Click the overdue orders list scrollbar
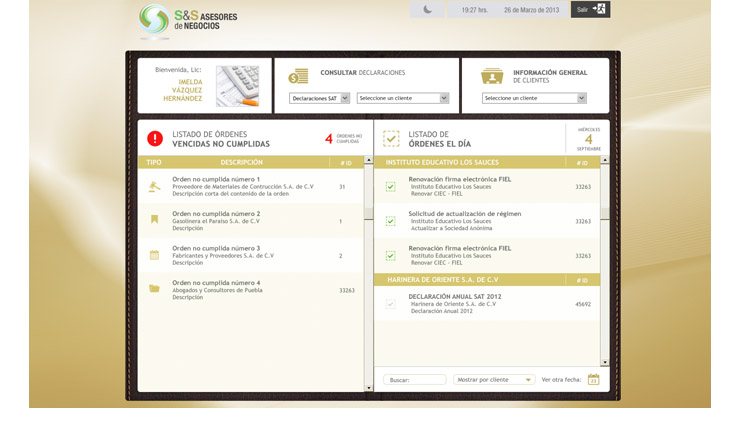Image resolution: width=741 pixels, height=438 pixels. click(368, 270)
